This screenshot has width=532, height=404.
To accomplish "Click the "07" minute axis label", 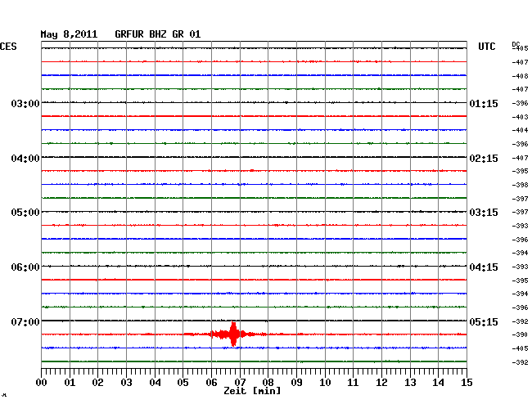I will pos(240,382).
